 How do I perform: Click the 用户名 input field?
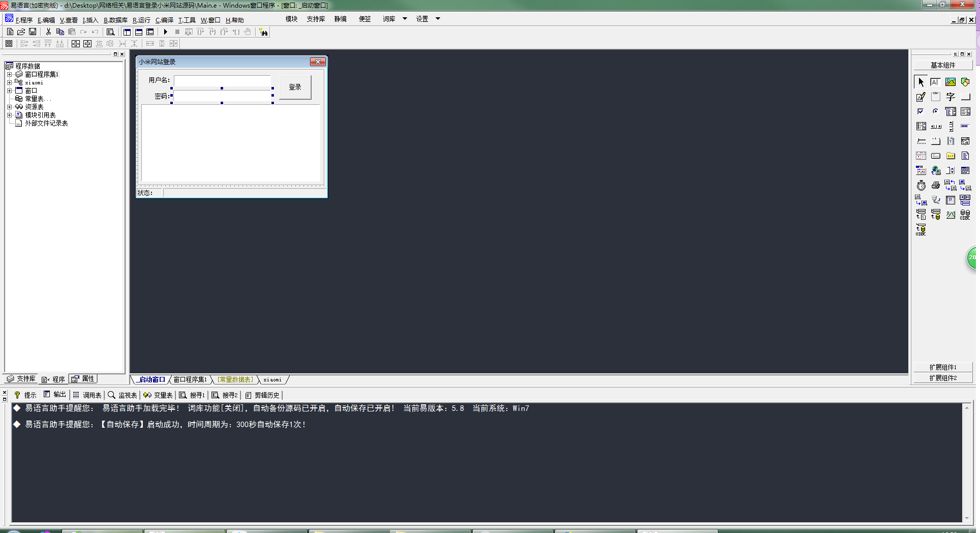click(222, 80)
